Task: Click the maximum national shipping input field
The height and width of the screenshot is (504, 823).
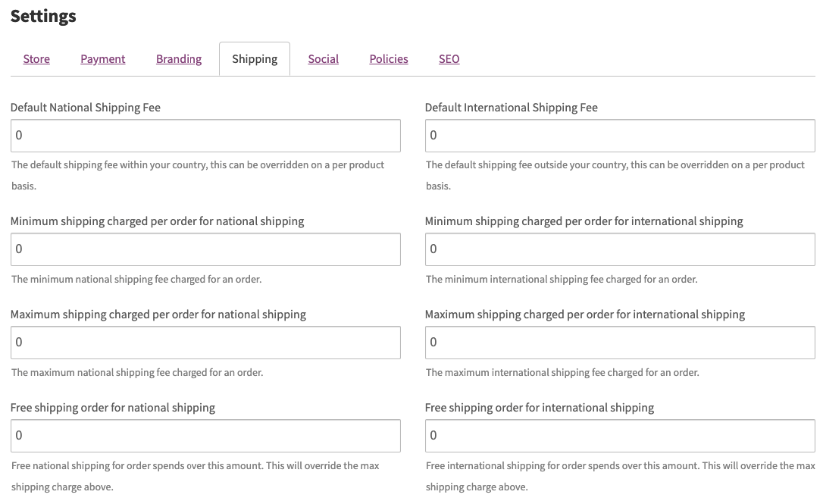Action: [x=205, y=343]
